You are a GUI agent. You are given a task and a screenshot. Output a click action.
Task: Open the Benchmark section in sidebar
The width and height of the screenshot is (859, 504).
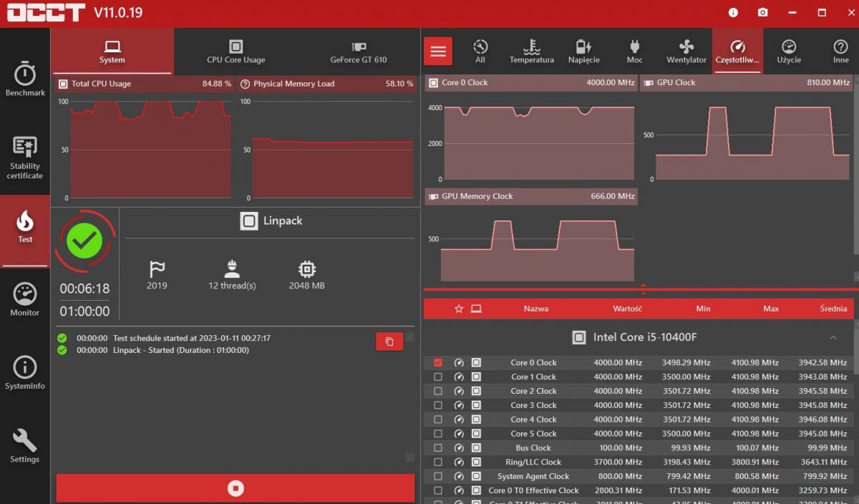pos(25,79)
